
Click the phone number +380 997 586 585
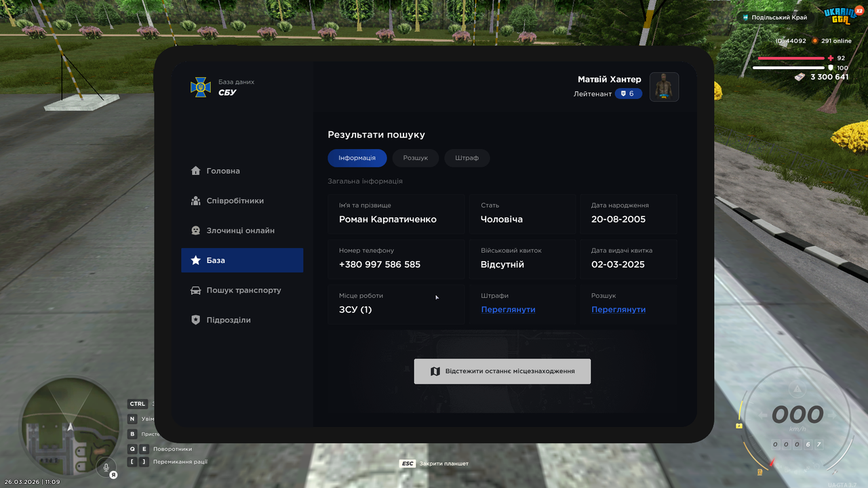tap(380, 264)
